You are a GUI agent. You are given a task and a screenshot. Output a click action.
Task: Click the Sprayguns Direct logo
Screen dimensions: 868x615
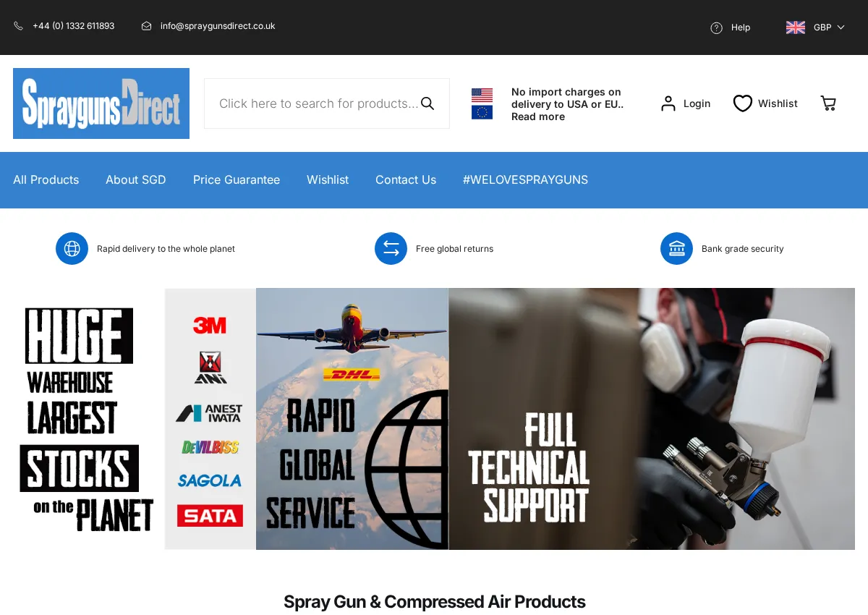tap(101, 103)
